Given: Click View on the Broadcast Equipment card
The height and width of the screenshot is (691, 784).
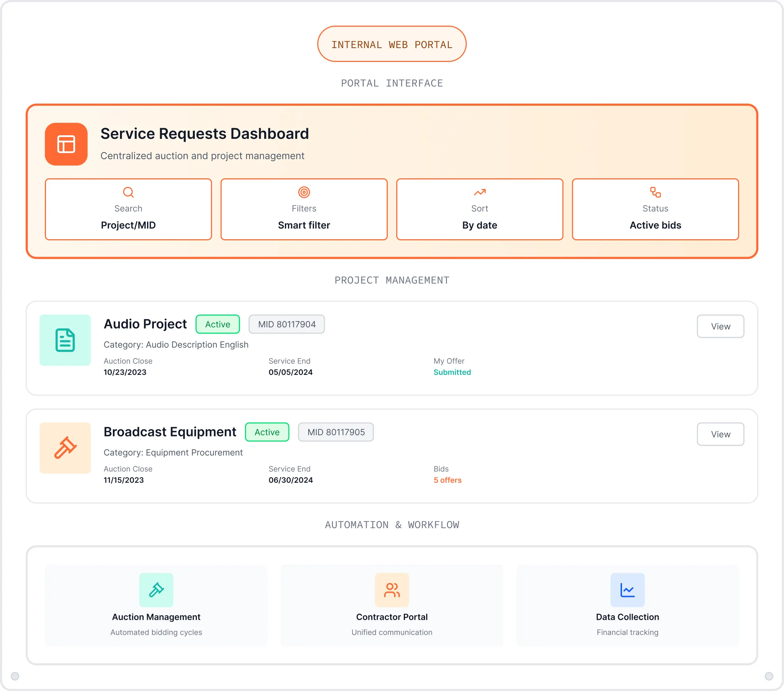Looking at the screenshot, I should (720, 434).
